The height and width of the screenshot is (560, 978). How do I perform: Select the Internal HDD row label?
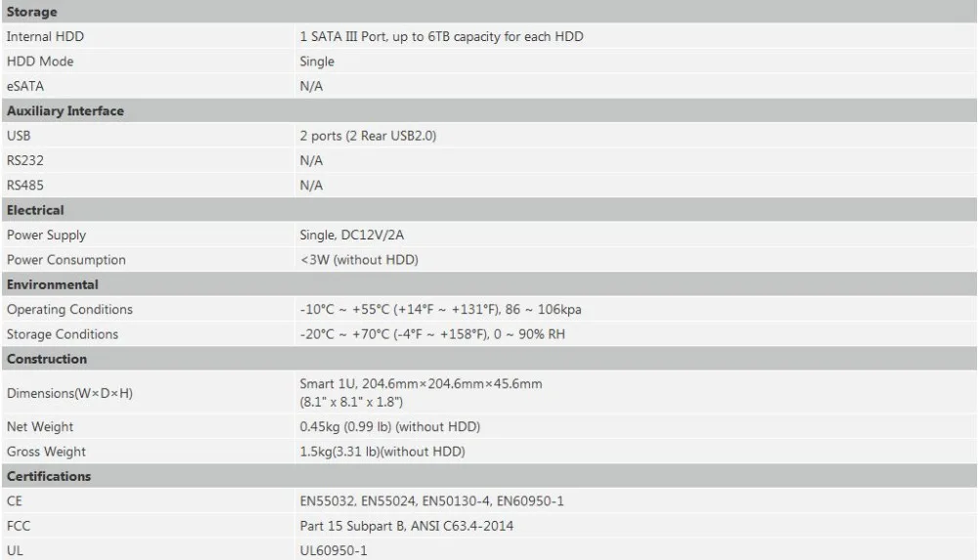click(x=45, y=36)
